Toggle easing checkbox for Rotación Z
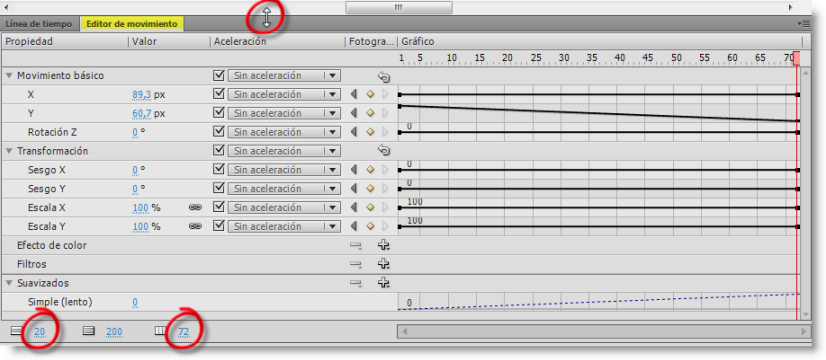The width and height of the screenshot is (826, 360). point(219,132)
